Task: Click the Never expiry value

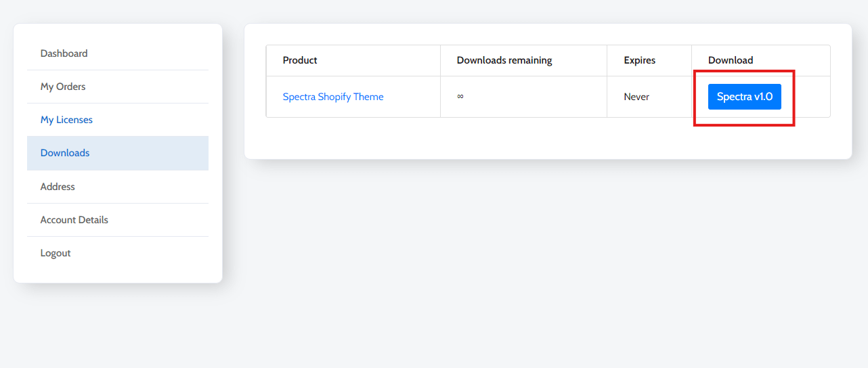Action: pos(636,97)
